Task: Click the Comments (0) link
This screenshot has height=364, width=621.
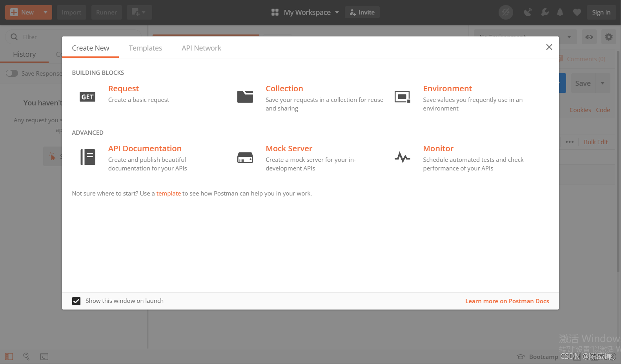Action: (x=586, y=59)
